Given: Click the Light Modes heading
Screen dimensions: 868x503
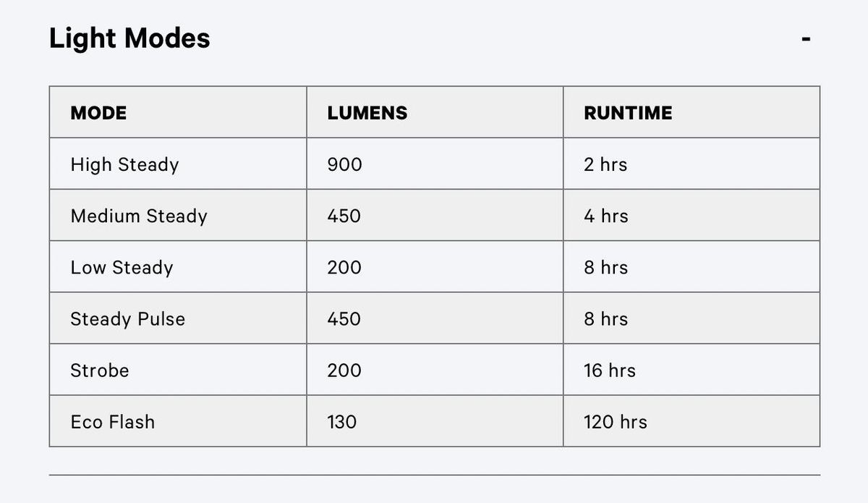Looking at the screenshot, I should (x=129, y=38).
